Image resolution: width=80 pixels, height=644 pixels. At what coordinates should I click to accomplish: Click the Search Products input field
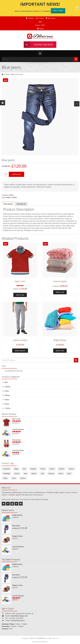coord(38,360)
